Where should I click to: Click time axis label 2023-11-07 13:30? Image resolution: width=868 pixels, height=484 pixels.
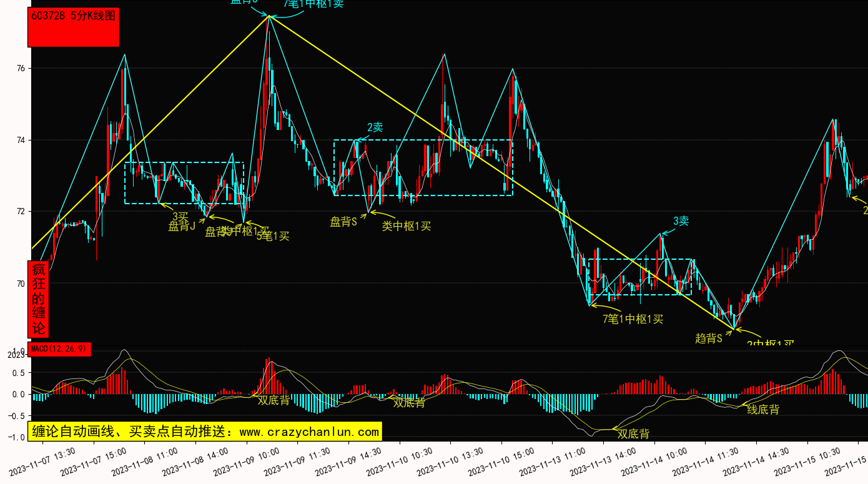coord(42,462)
